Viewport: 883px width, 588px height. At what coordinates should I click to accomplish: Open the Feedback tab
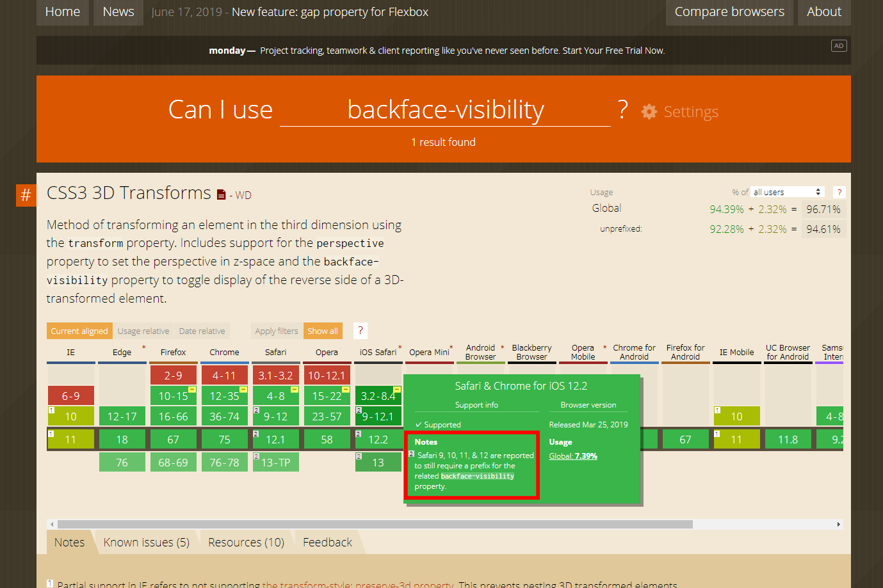click(x=327, y=543)
